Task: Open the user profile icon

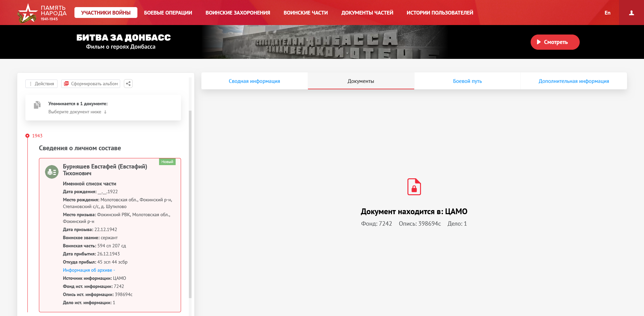Action: 631,13
